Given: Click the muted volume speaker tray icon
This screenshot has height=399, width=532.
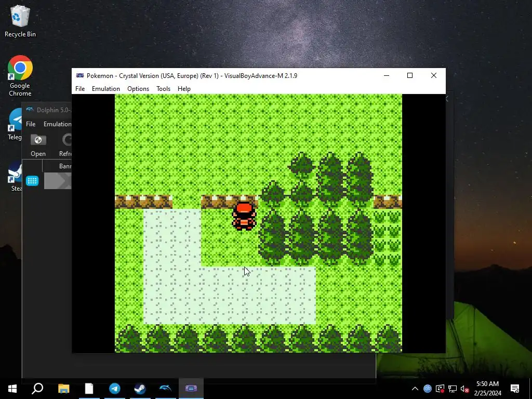Looking at the screenshot, I should pos(464,389).
